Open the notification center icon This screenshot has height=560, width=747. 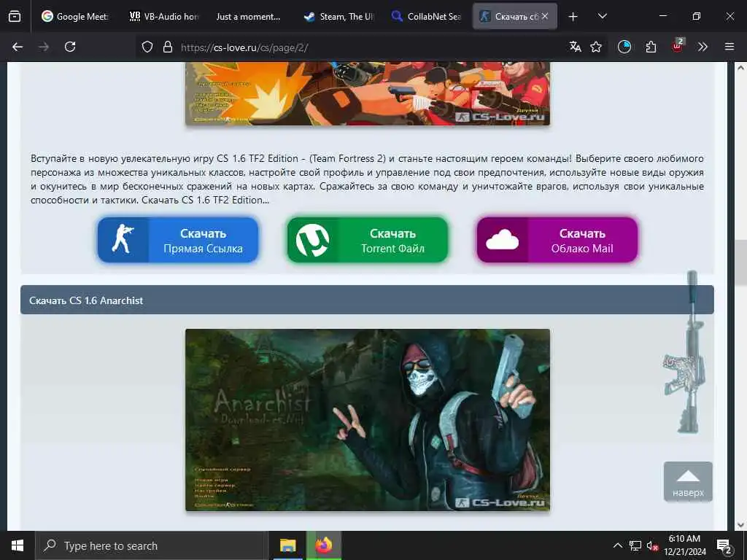coord(724,546)
